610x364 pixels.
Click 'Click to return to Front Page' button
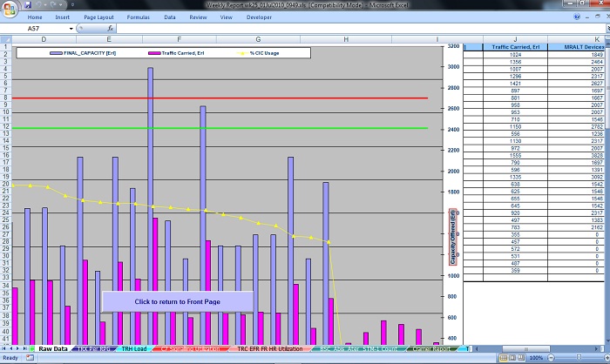coord(177,301)
